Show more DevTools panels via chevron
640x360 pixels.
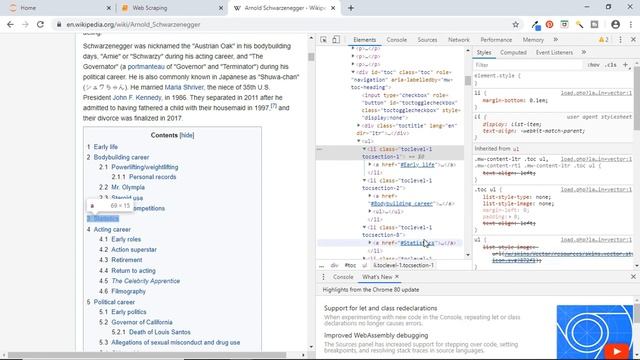pyautogui.click(x=556, y=40)
